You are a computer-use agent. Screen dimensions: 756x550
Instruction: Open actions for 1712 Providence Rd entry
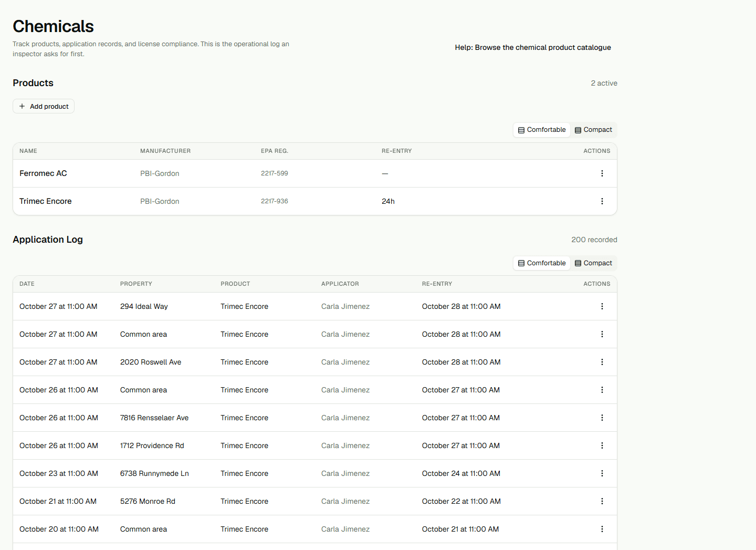(602, 445)
